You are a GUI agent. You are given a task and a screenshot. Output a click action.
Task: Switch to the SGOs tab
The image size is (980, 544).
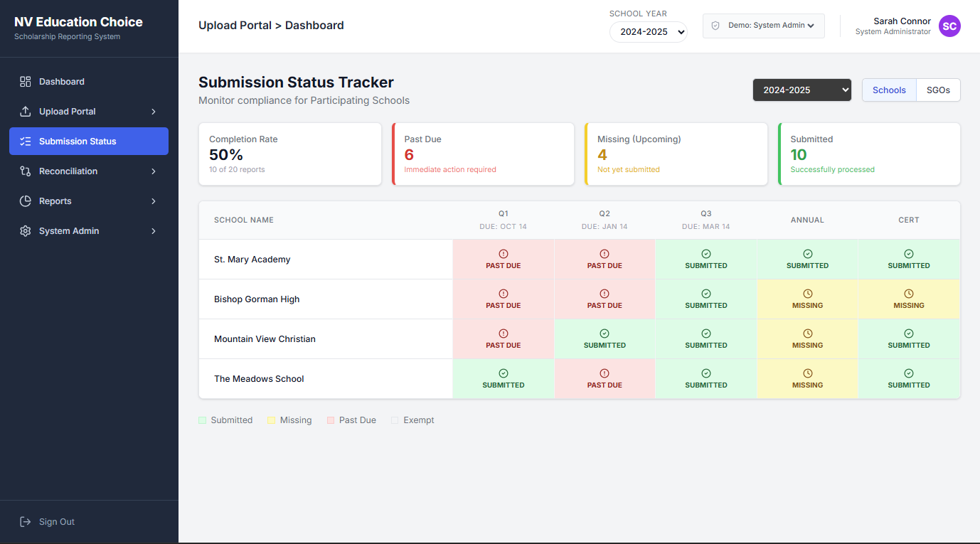938,90
